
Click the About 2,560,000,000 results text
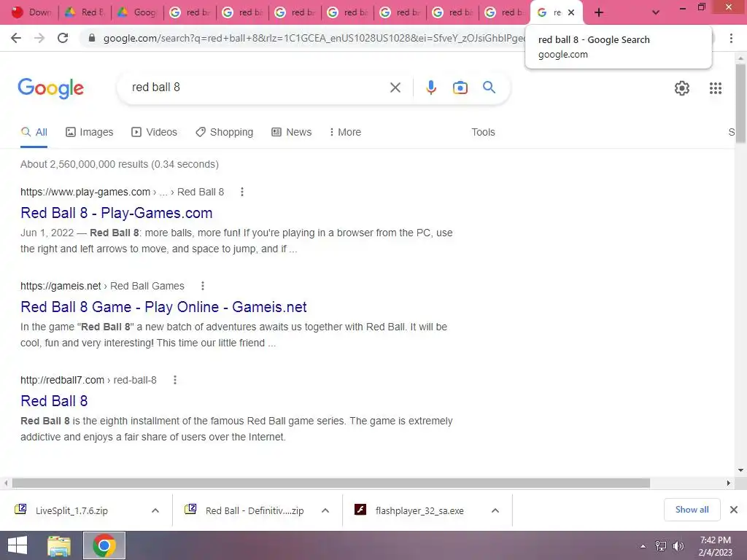pyautogui.click(x=120, y=164)
